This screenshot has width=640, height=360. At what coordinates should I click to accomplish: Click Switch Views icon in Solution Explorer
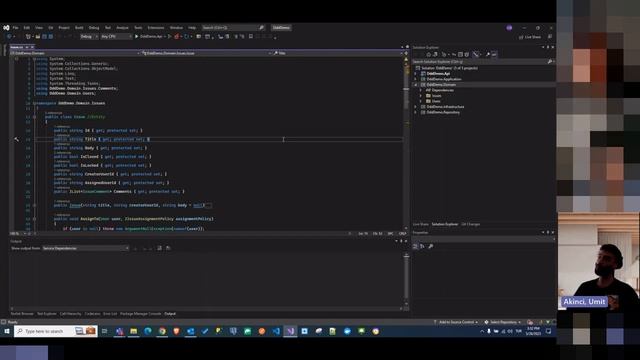click(x=436, y=54)
